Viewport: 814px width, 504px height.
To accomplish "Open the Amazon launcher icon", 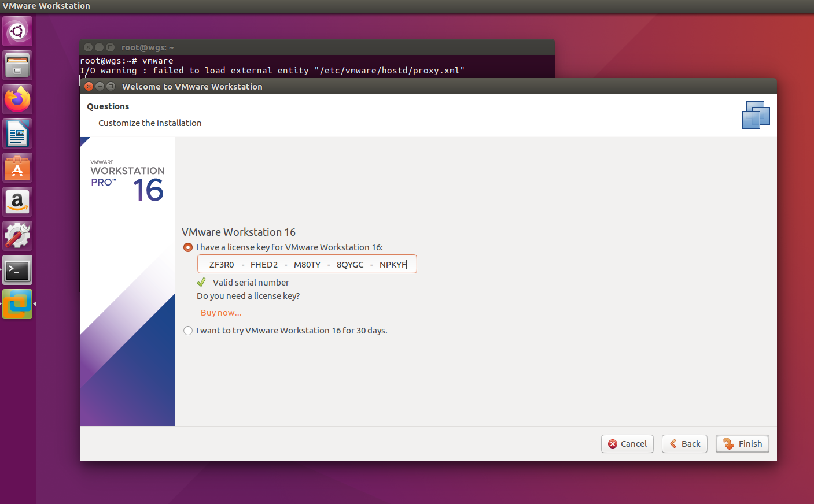I will [17, 202].
